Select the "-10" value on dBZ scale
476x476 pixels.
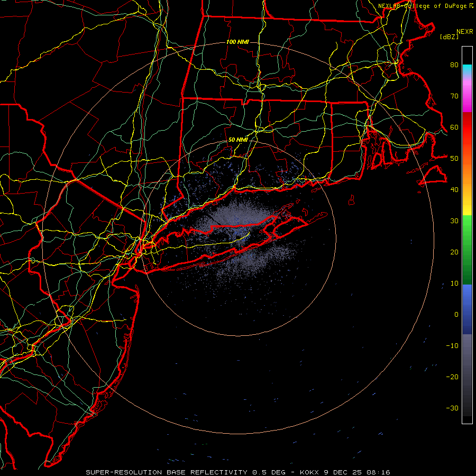tap(452, 346)
